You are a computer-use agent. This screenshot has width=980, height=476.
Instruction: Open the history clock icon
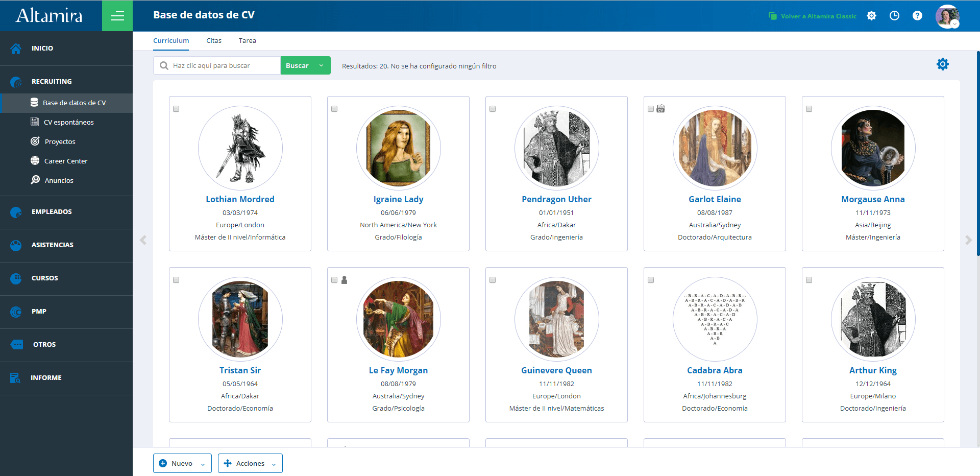pos(894,16)
